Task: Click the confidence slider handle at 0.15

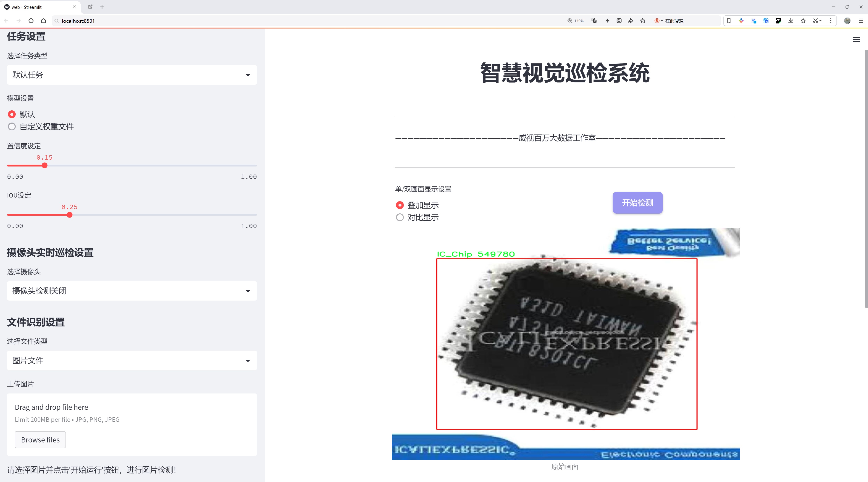Action: pos(45,166)
